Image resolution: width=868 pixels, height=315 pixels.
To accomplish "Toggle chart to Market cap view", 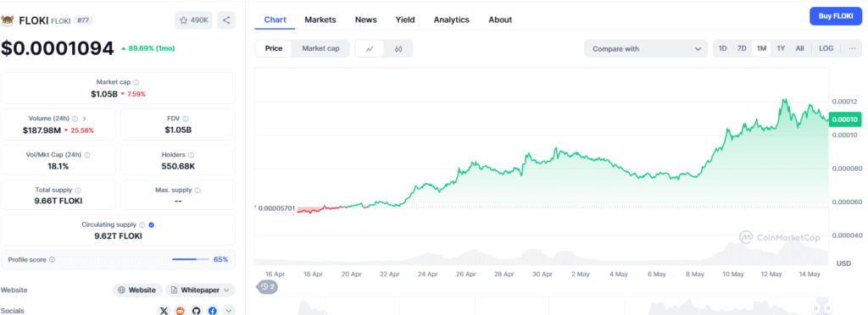I will [x=320, y=48].
